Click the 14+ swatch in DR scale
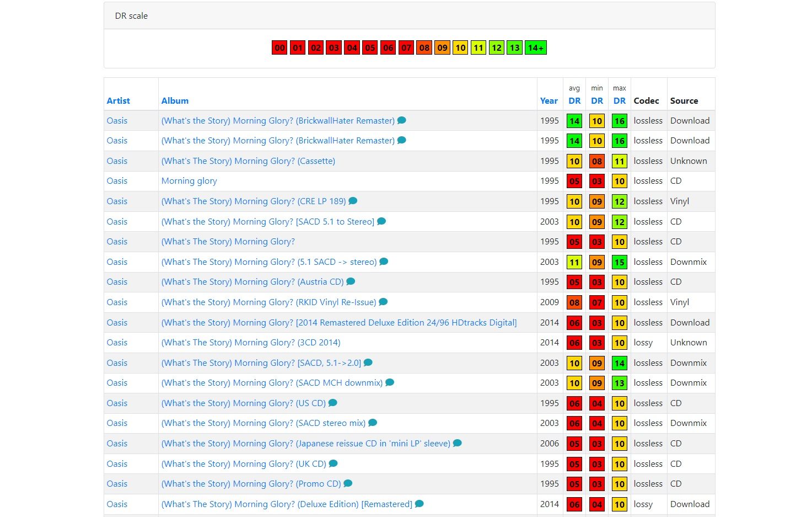This screenshot has height=517, width=812. (535, 47)
